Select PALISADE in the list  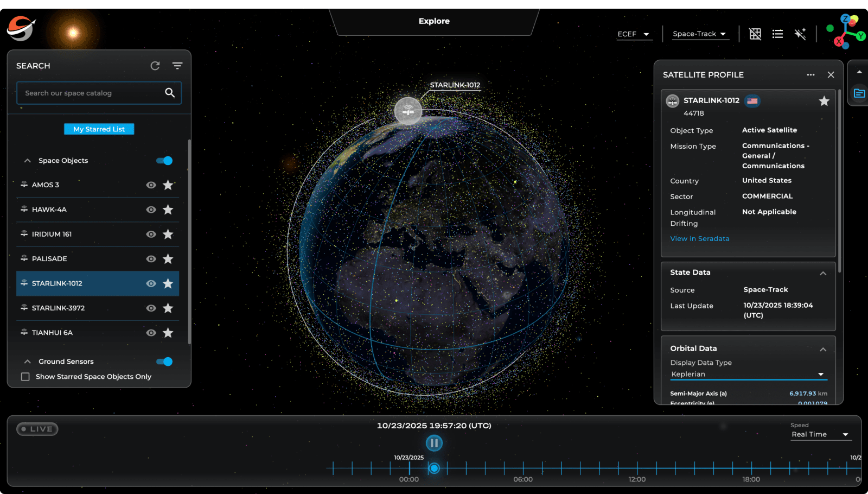tap(49, 259)
